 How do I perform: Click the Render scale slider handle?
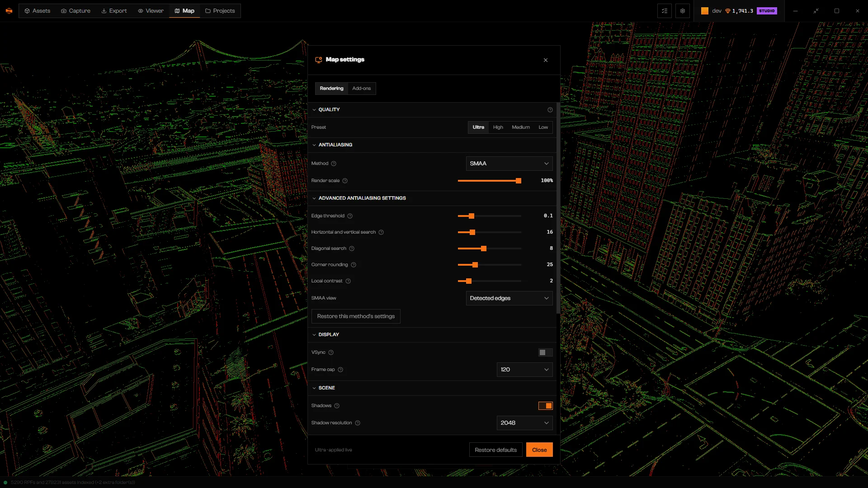[519, 181]
